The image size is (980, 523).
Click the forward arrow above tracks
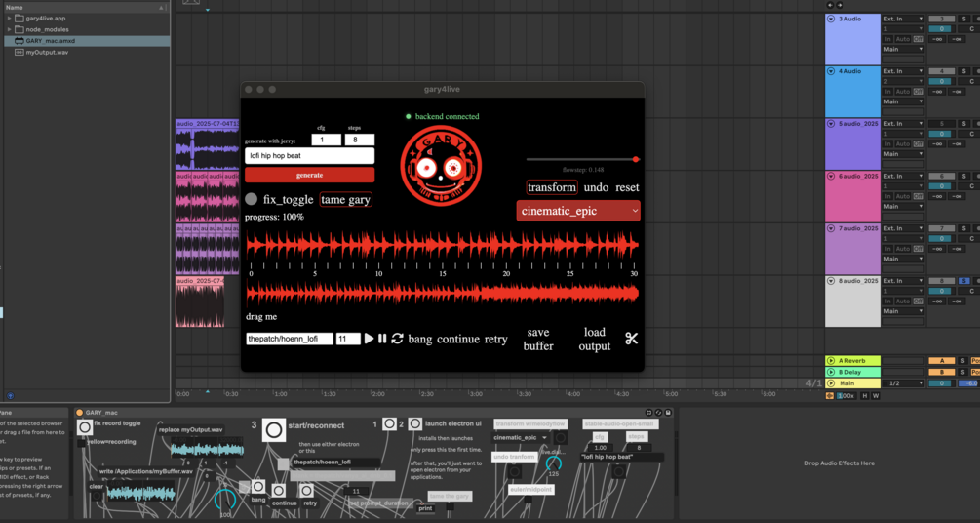coord(839,5)
